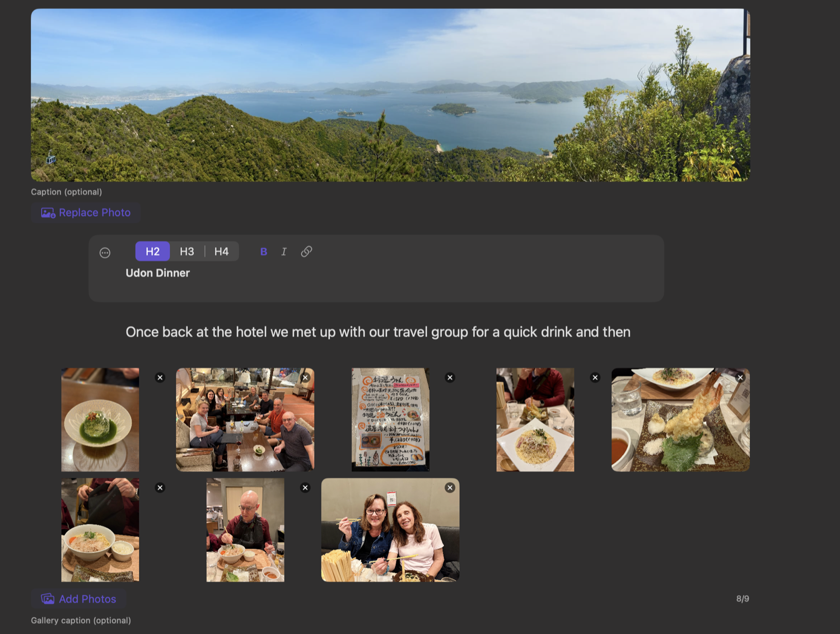The image size is (840, 634).
Task: Insert a link with chain icon
Action: 306,251
